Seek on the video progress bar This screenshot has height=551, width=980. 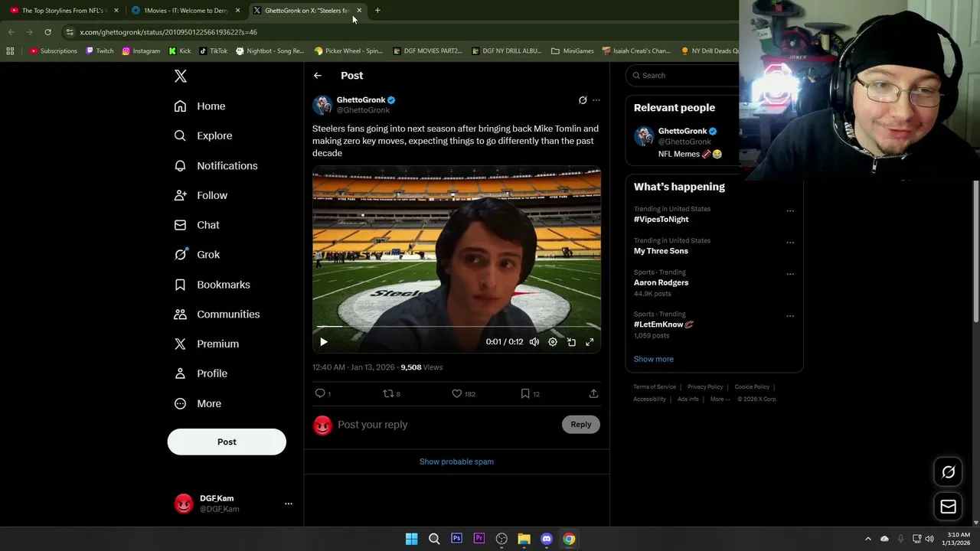pyautogui.click(x=456, y=327)
